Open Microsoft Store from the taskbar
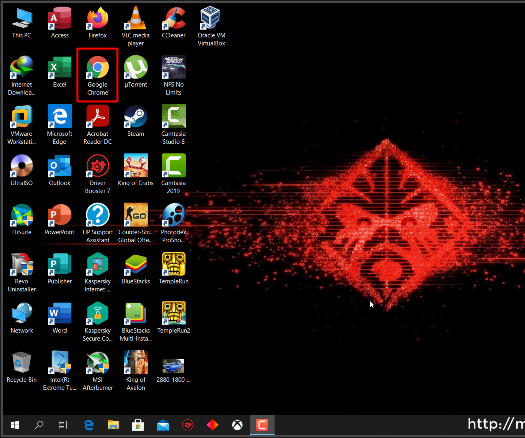Screen dimensions: 525x438 [x=138, y=425]
